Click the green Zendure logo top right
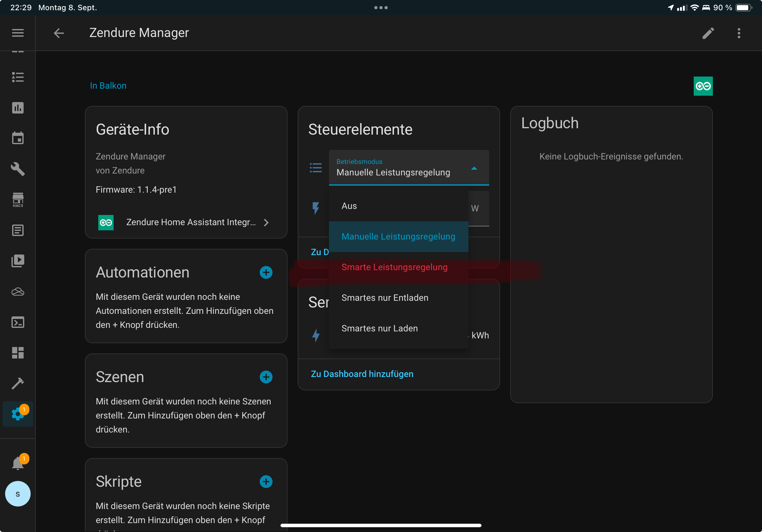Viewport: 762px width, 532px height. pos(703,86)
